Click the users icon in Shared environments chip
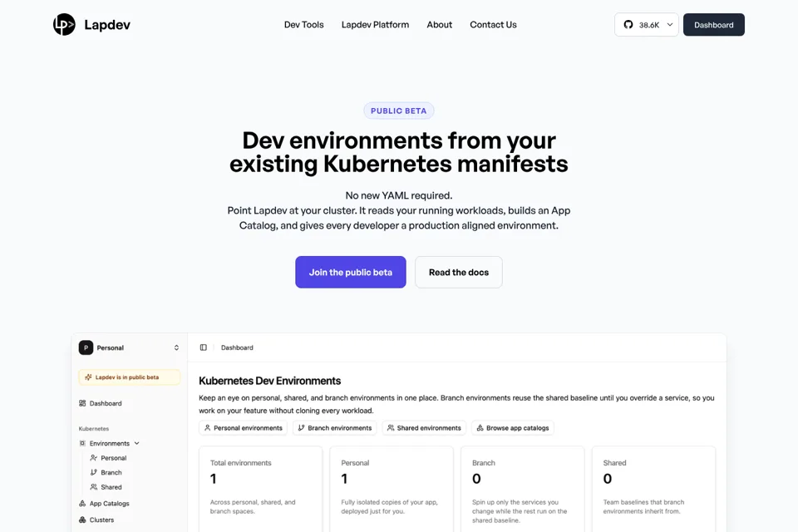The height and width of the screenshot is (532, 798). (x=391, y=428)
